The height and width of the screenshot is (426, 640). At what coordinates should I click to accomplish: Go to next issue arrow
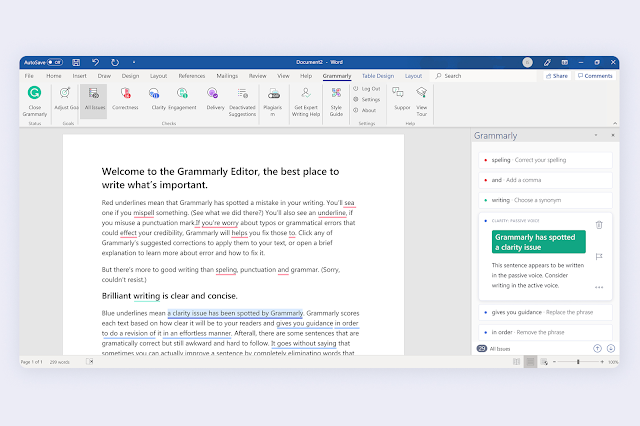611,348
